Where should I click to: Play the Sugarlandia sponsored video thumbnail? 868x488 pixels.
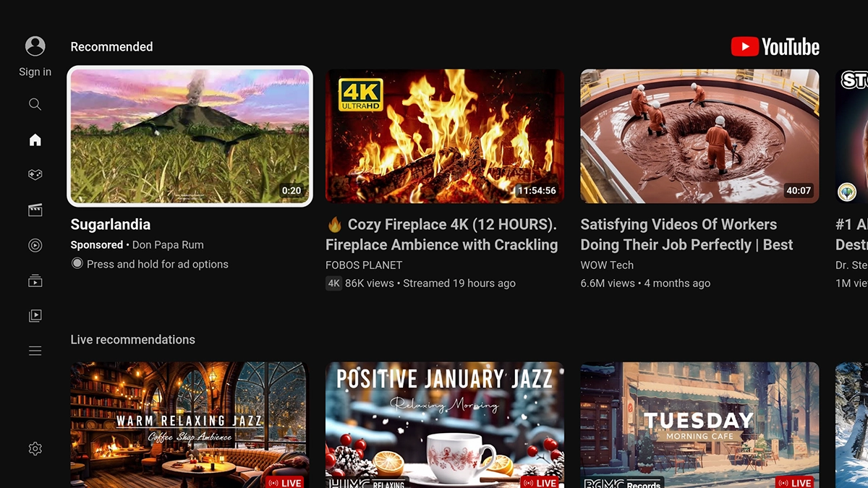(190, 136)
